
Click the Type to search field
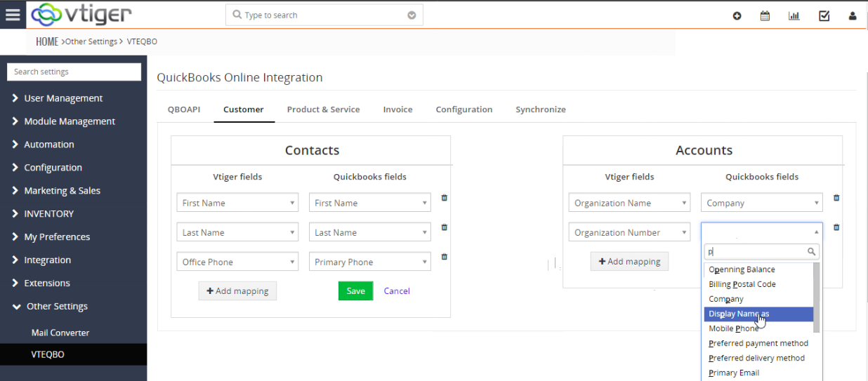click(x=324, y=15)
